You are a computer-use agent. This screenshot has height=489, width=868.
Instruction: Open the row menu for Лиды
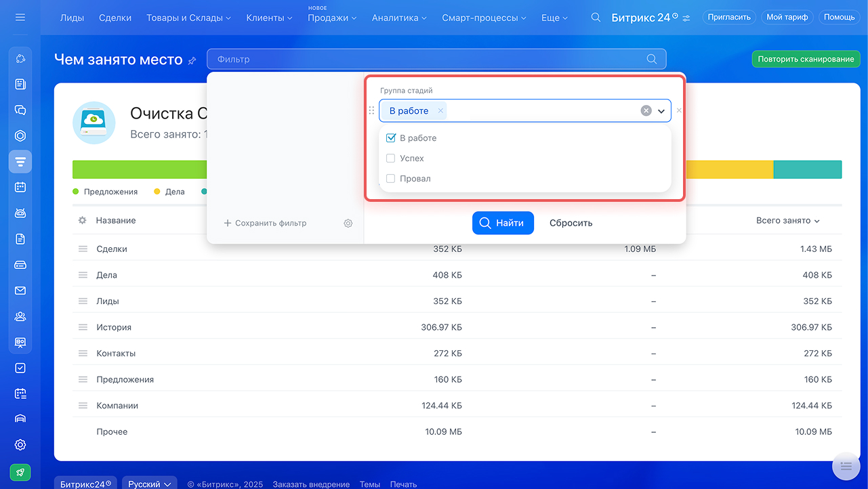point(83,301)
